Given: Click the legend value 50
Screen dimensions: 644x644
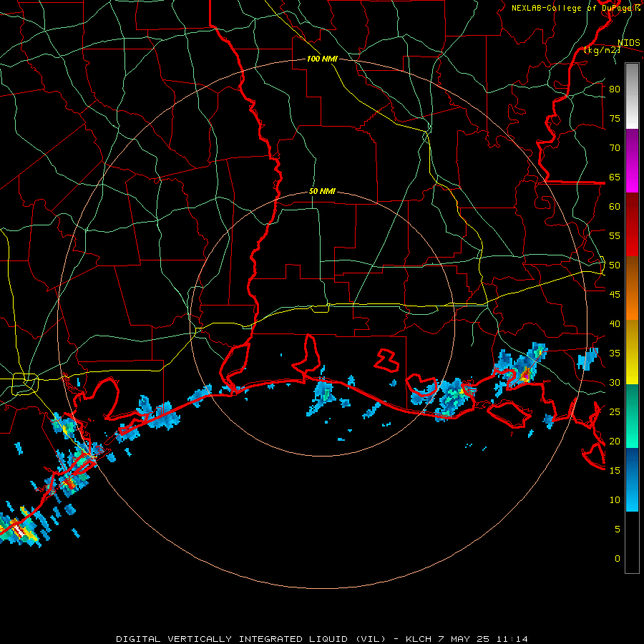Looking at the screenshot, I should pos(615,265).
